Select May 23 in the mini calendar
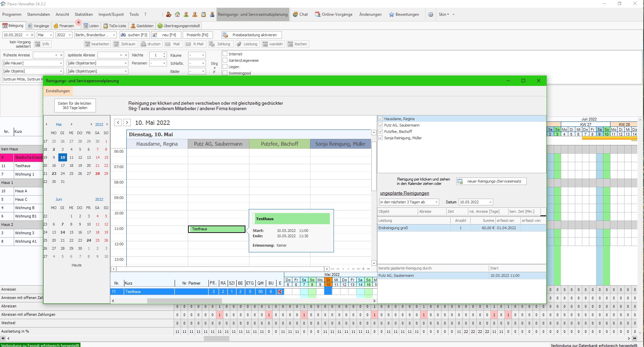 54,173
